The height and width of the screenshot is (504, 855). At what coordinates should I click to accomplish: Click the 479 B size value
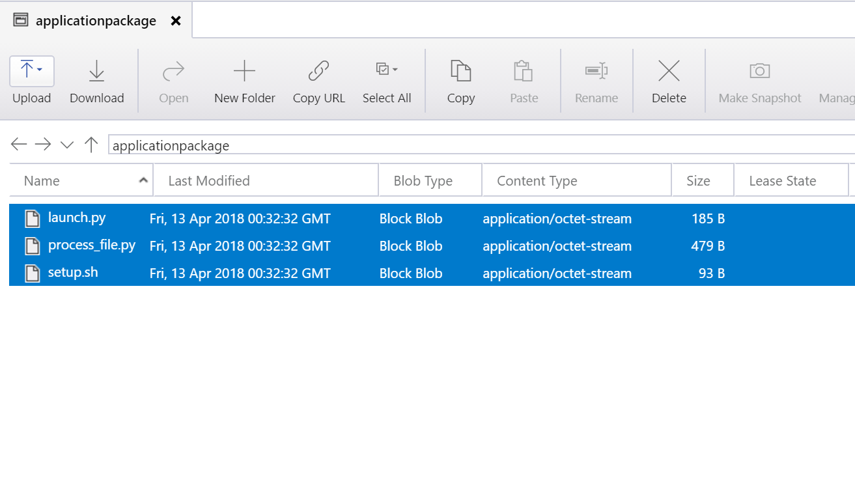click(708, 246)
